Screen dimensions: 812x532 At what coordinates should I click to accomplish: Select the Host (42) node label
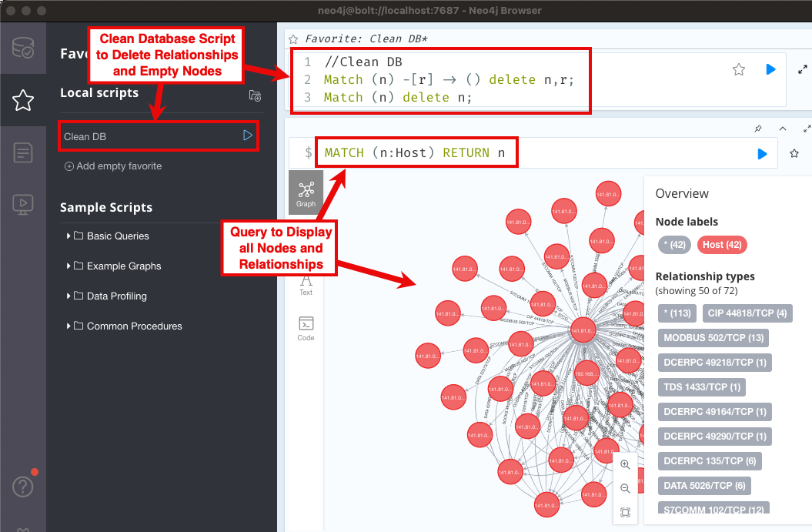click(x=722, y=245)
